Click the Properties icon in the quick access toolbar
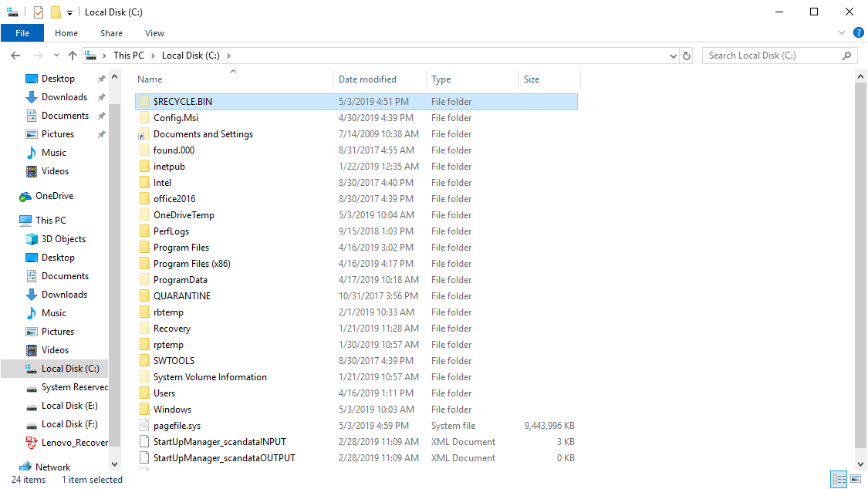This screenshot has width=868, height=489. (x=39, y=12)
